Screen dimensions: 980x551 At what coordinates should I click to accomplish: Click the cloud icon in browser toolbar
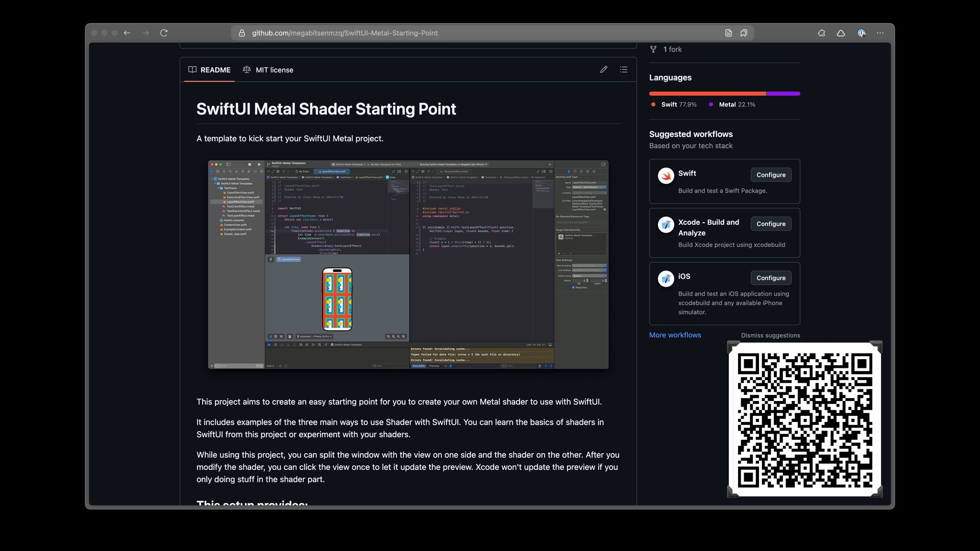841,33
